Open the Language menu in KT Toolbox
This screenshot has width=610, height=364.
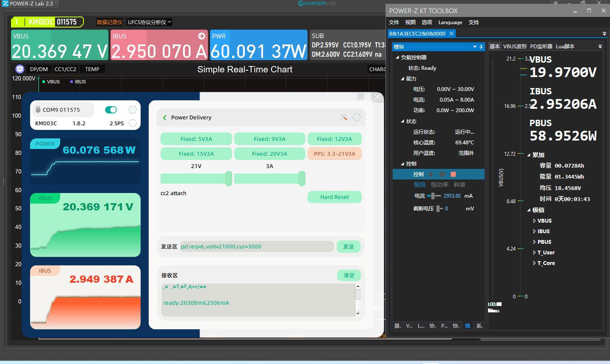450,22
